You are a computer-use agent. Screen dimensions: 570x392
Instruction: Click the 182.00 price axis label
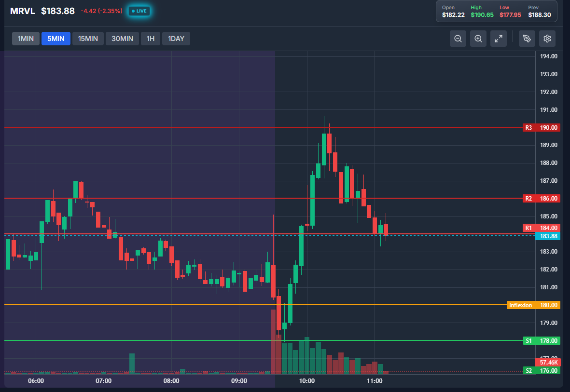coord(549,270)
